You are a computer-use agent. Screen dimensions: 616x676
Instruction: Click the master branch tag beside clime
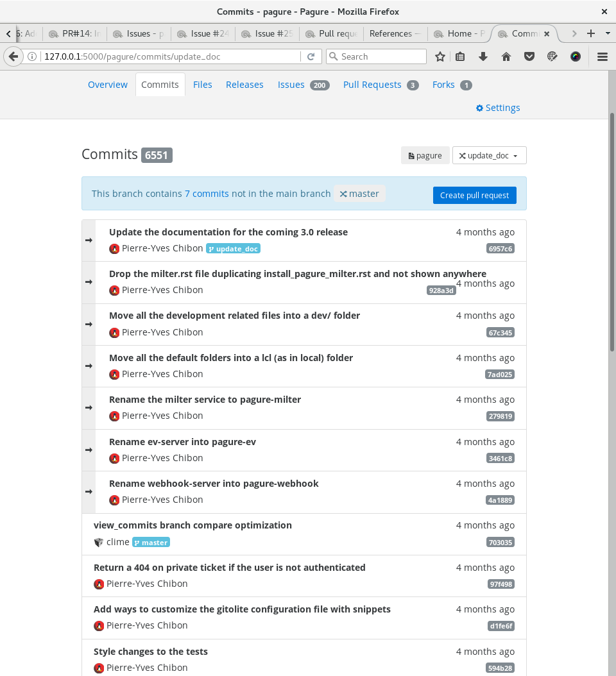(151, 543)
